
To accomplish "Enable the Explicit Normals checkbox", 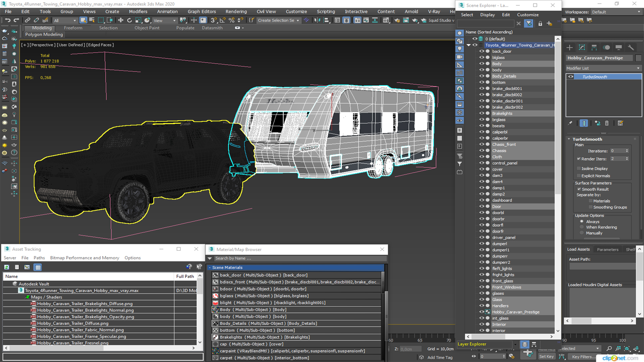I will [x=579, y=176].
